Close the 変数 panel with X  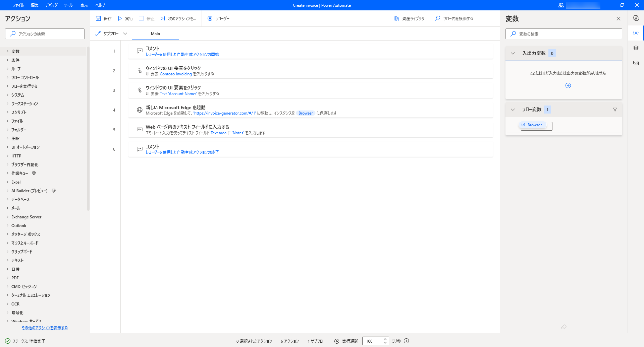[x=619, y=19]
